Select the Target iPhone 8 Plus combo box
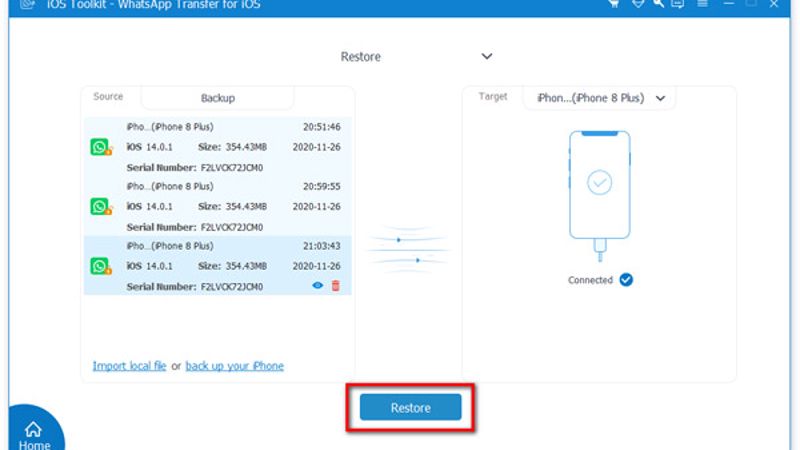Image resolution: width=800 pixels, height=450 pixels. (599, 98)
